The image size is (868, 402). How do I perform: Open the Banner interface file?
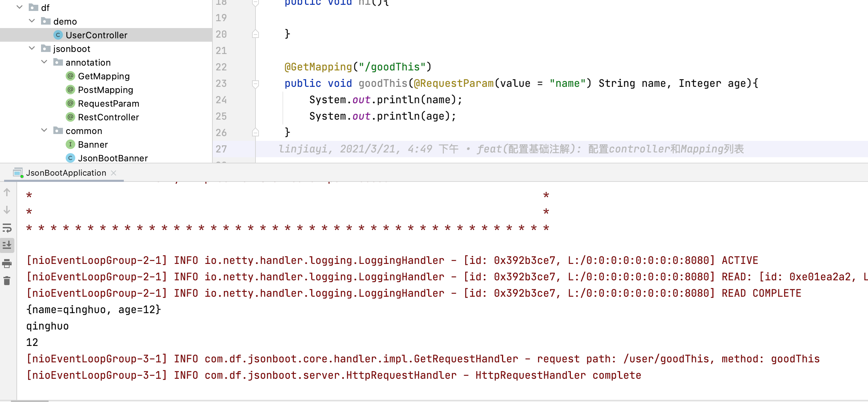tap(93, 145)
